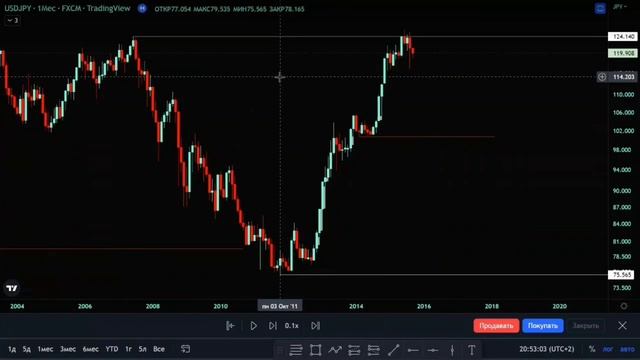640x360 pixels.
Task: Select horizontal lines list drawing tool
Action: point(296,350)
